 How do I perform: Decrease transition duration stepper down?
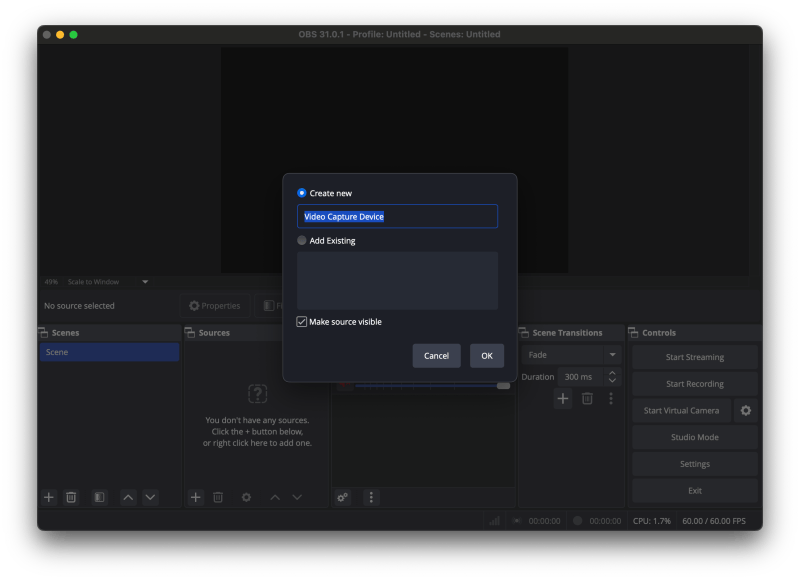click(x=612, y=381)
